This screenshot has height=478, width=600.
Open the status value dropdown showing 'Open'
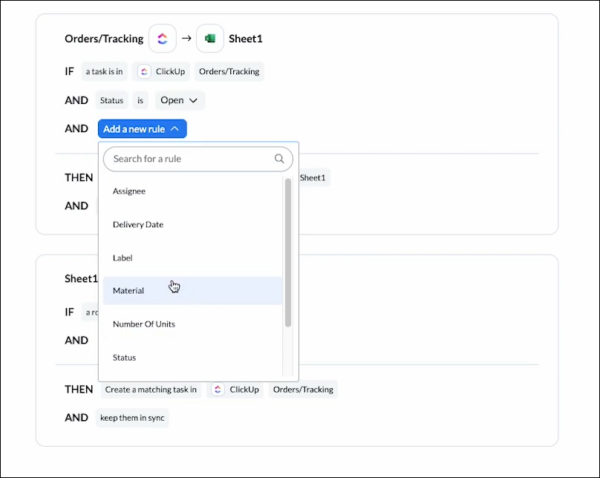(180, 100)
